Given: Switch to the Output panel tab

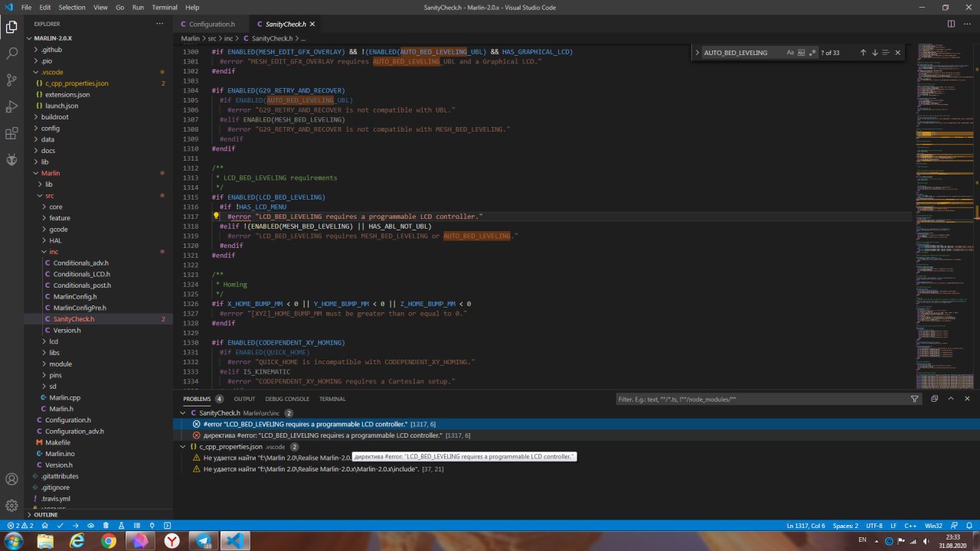Looking at the screenshot, I should click(244, 399).
